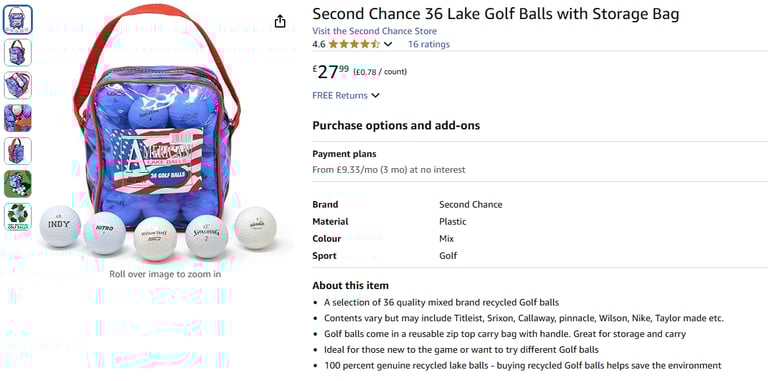The height and width of the screenshot is (381, 768).
Task: Click the Spalding golf ball in image
Action: pos(206,236)
